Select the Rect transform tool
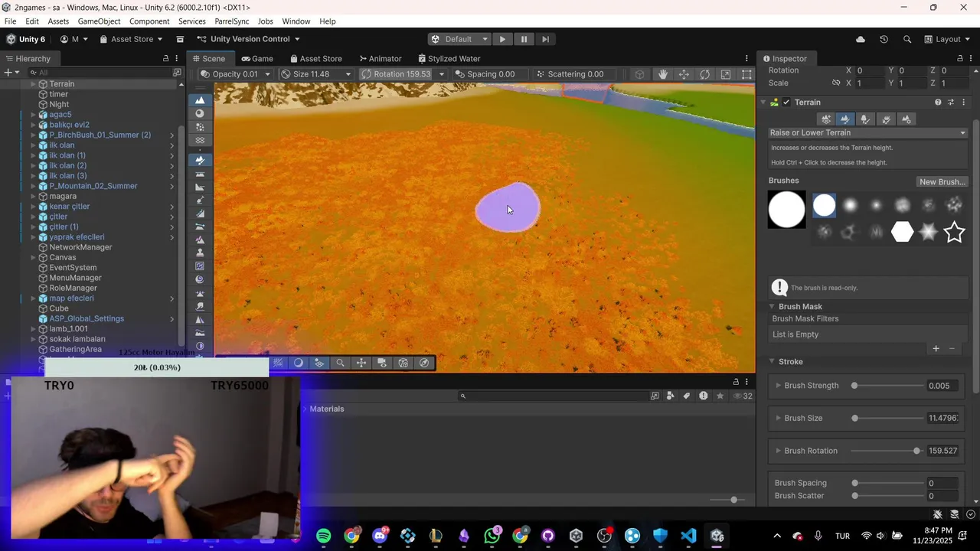Viewport: 980px width, 551px height. tap(746, 74)
